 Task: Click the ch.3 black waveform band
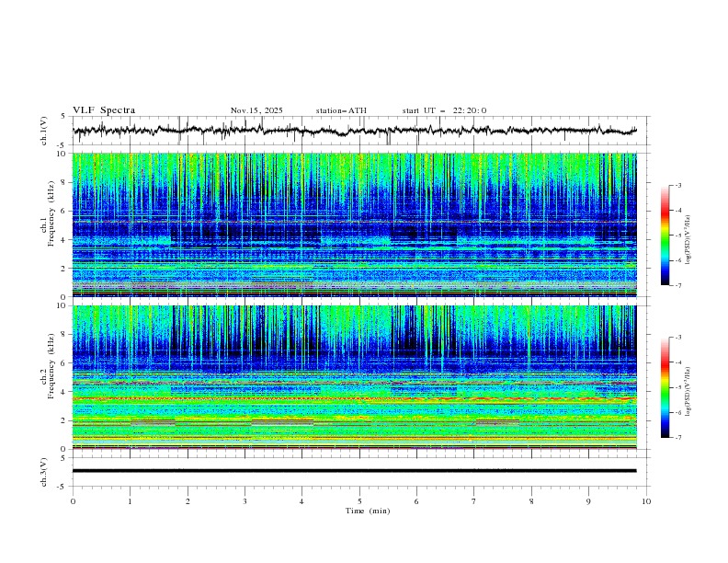click(354, 471)
